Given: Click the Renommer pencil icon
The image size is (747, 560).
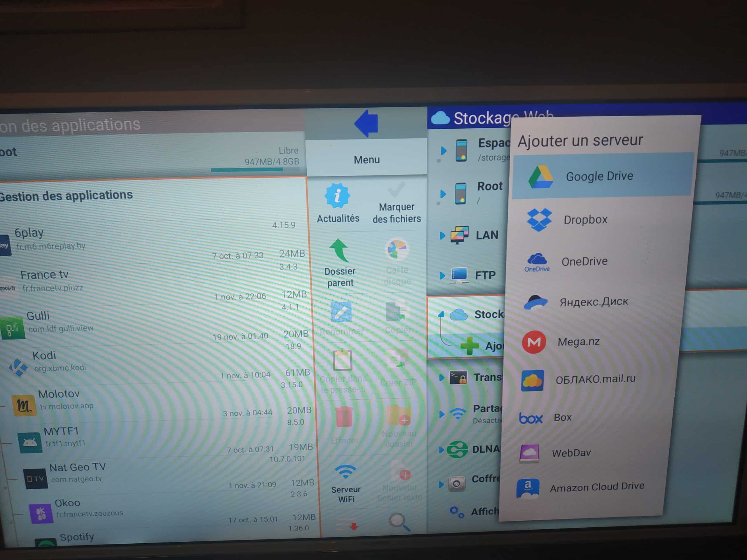Looking at the screenshot, I should click(x=341, y=312).
